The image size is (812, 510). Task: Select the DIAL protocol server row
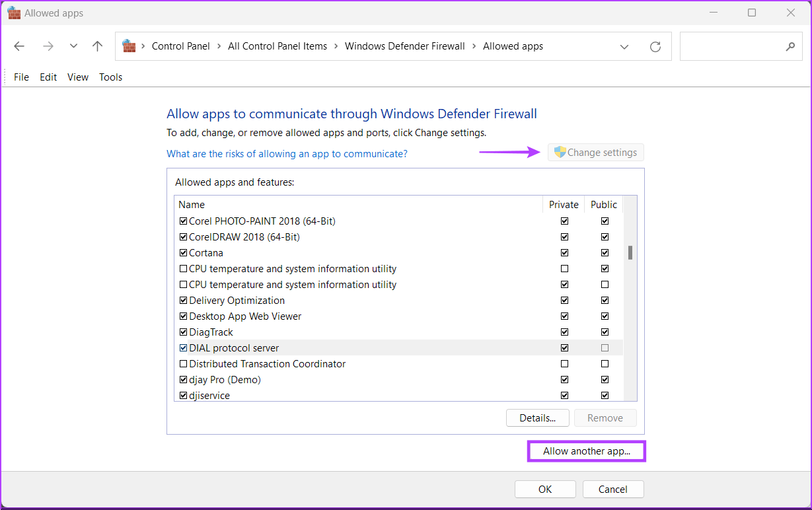click(399, 348)
